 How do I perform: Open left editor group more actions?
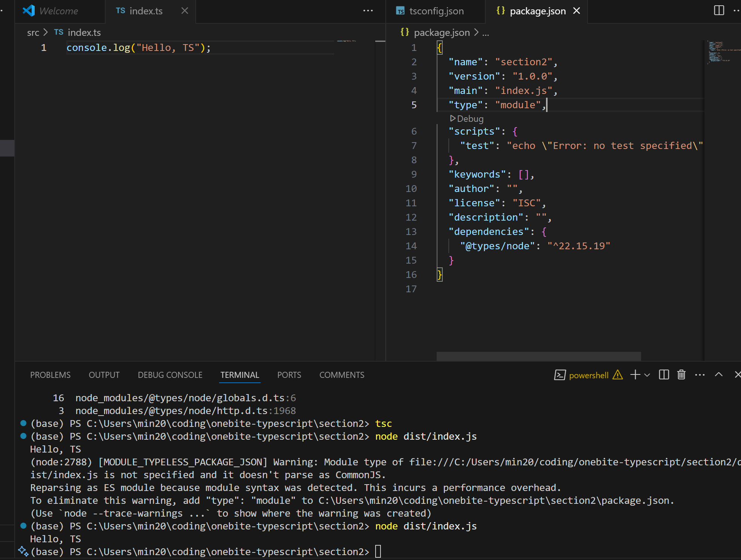pos(368,11)
